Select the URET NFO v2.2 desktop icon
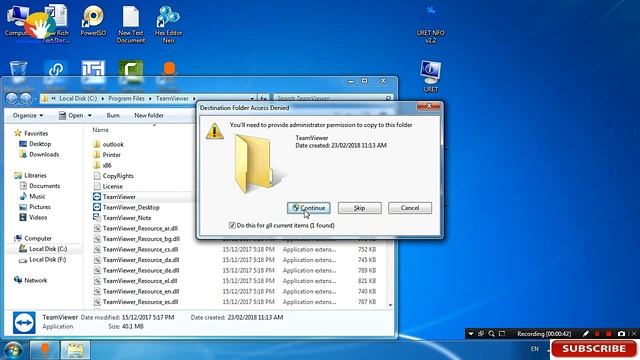Image resolution: width=640 pixels, height=360 pixels. point(431,24)
